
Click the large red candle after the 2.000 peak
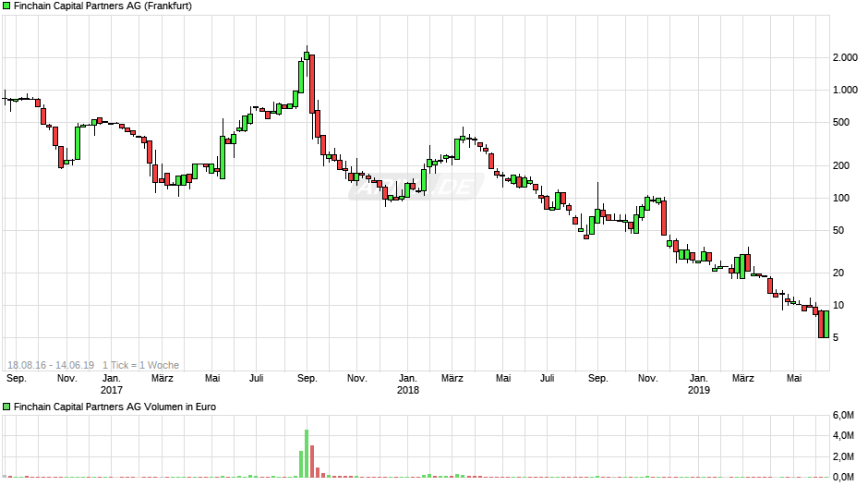312,84
